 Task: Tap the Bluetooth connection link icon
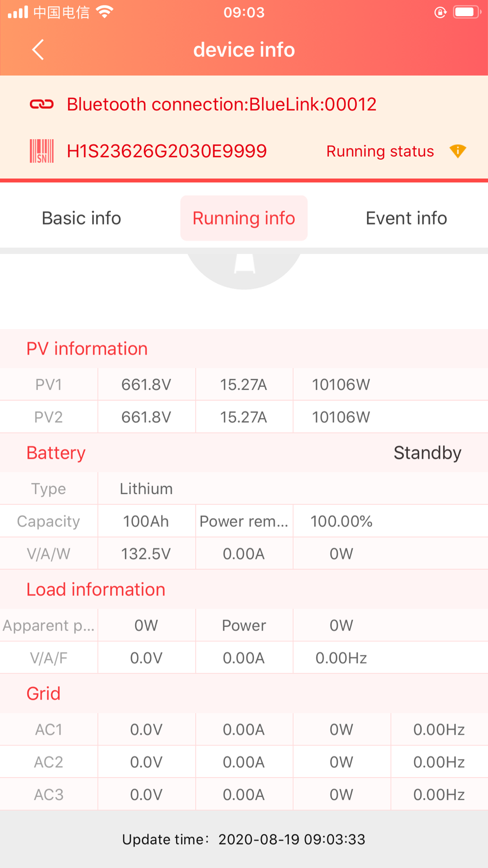41,104
